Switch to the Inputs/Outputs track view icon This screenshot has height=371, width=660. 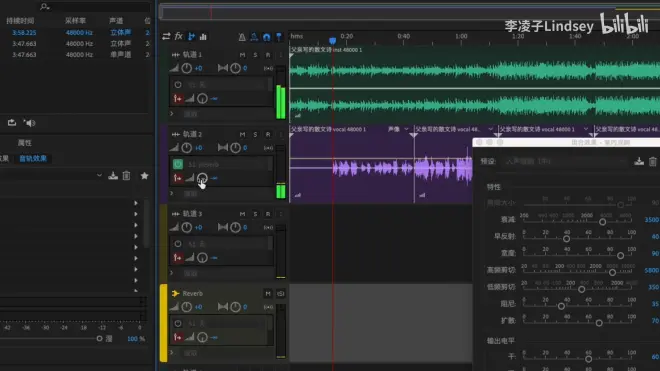[x=166, y=37]
